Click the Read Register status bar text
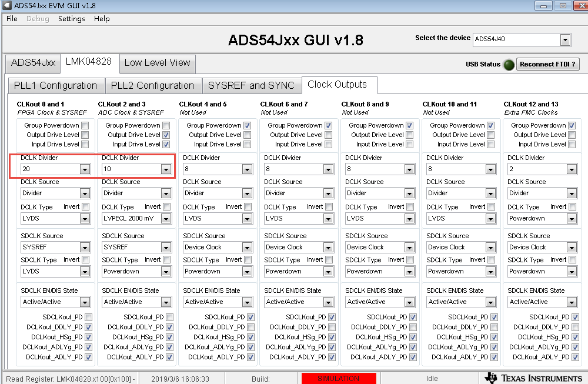Image resolution: width=588 pixels, height=384 pixels. pyautogui.click(x=71, y=379)
